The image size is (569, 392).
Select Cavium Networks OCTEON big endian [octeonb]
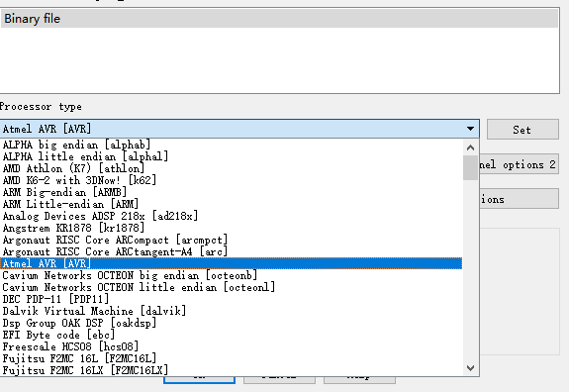pos(232,275)
